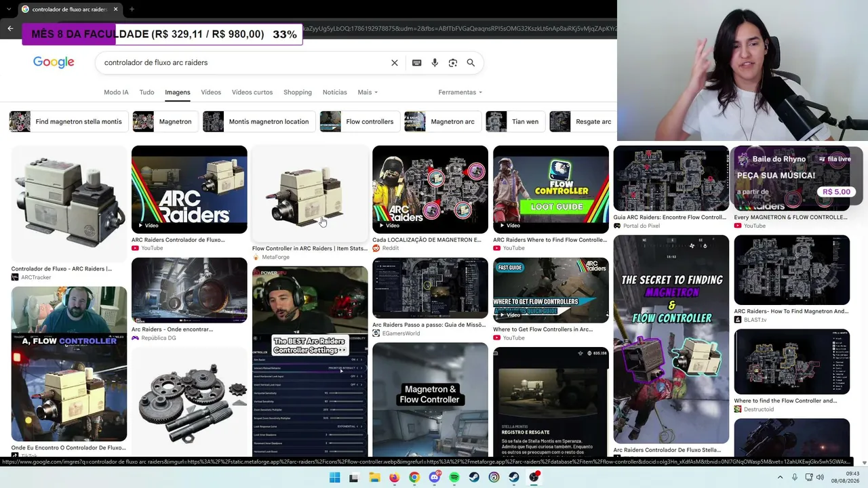Screen dimensions: 868x488
Task: Open 'The Secret to Finding Magnetron' thumbnail
Action: (x=671, y=339)
